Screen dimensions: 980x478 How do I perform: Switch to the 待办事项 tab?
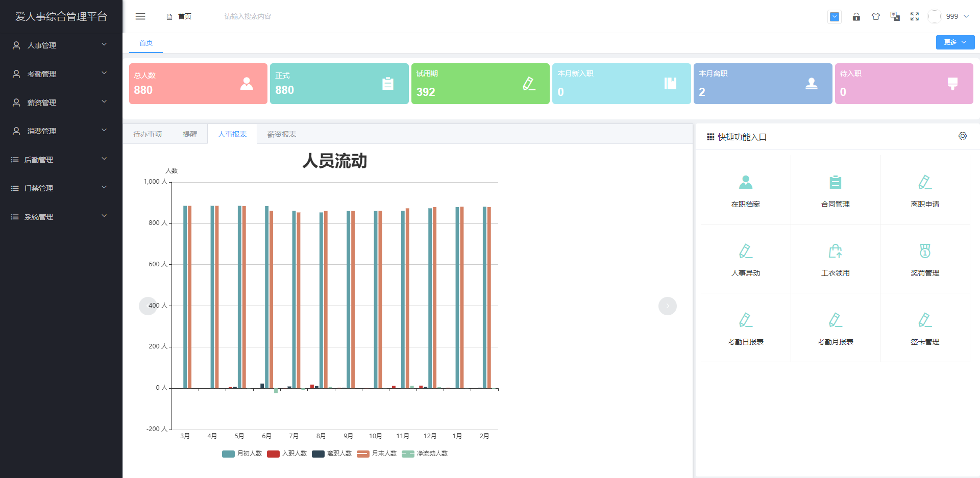148,134
